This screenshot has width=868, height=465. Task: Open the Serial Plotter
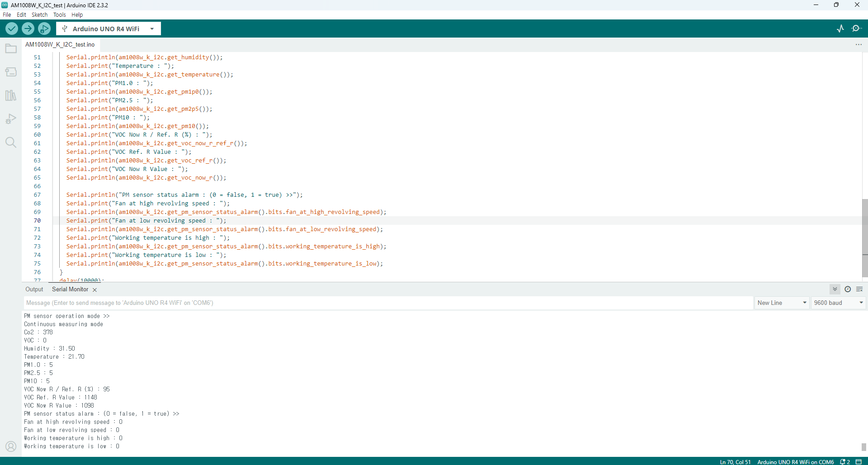(x=840, y=28)
